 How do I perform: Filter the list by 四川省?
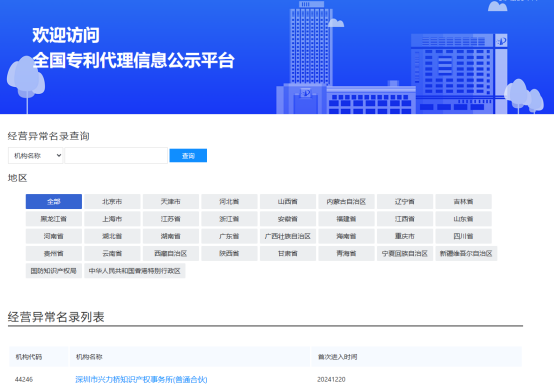pos(463,236)
